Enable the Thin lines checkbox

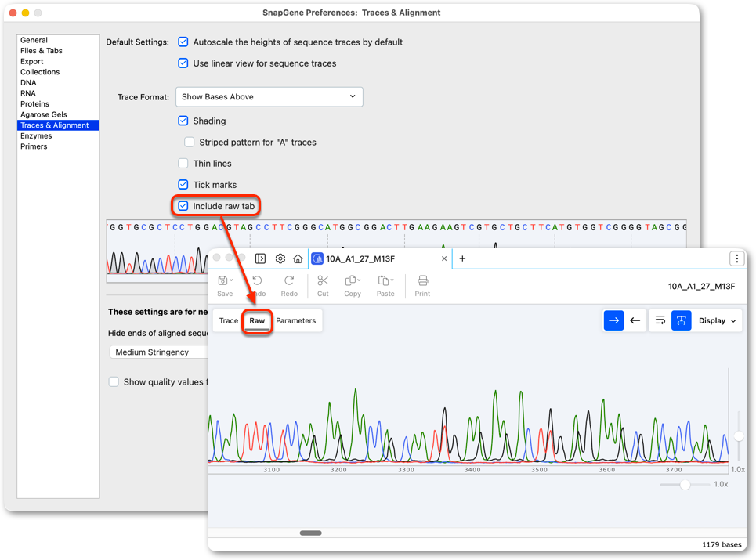coord(183,164)
